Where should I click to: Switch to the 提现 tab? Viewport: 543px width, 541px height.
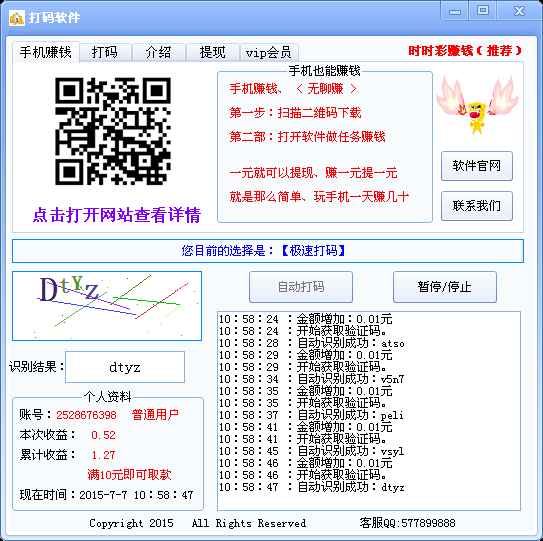click(x=213, y=52)
